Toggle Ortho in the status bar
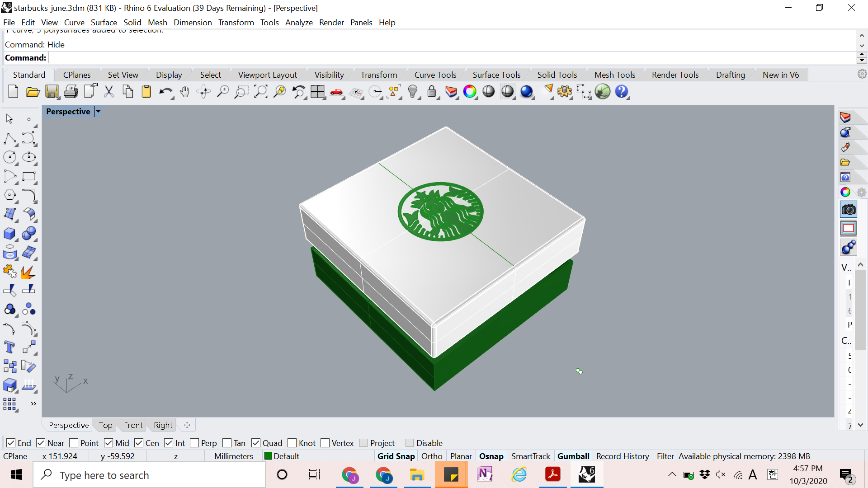The height and width of the screenshot is (488, 868). coord(431,456)
